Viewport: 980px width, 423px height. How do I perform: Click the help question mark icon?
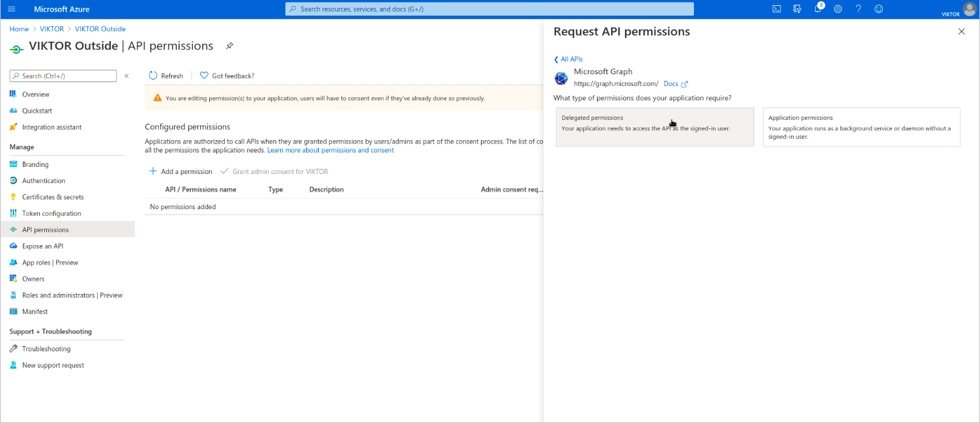point(858,9)
